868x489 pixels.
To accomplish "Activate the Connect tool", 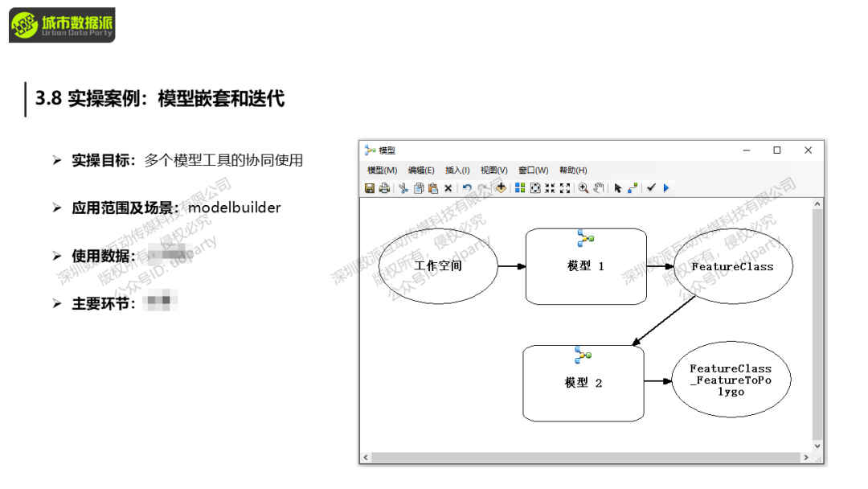I will point(633,188).
